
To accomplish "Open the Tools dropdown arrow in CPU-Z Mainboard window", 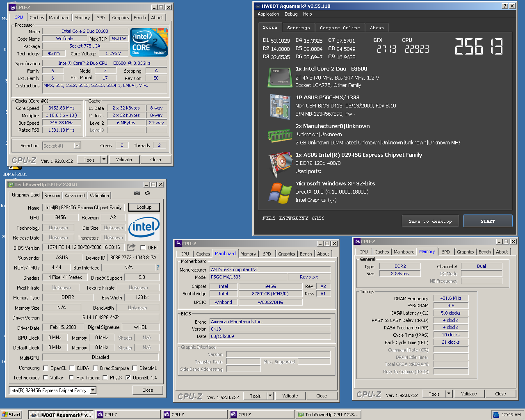I will coord(270,396).
